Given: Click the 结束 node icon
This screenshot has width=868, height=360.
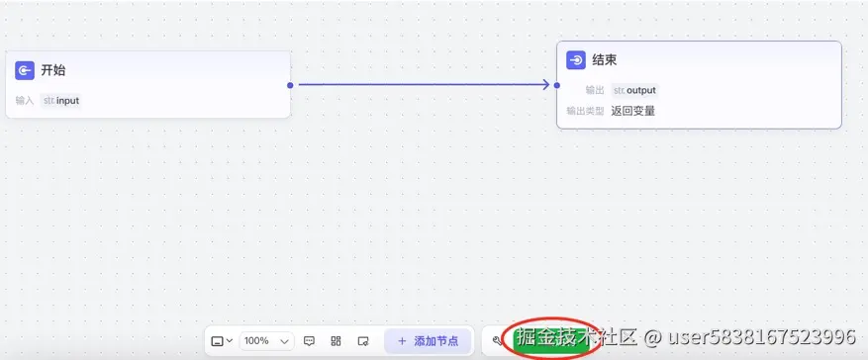Looking at the screenshot, I should click(576, 59).
